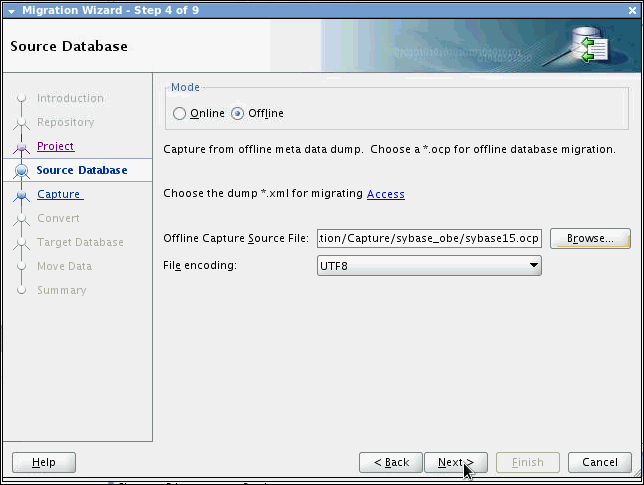Click the Cancel button

click(600, 462)
